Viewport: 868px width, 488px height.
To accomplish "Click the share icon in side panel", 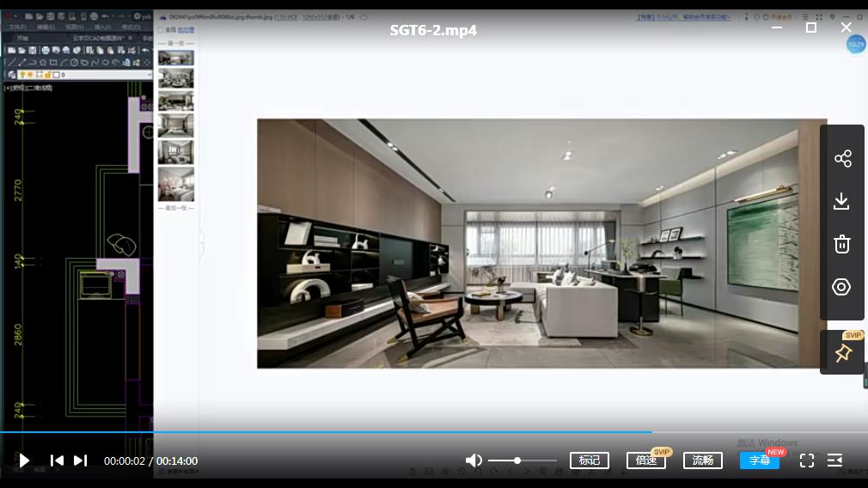I will [x=842, y=159].
